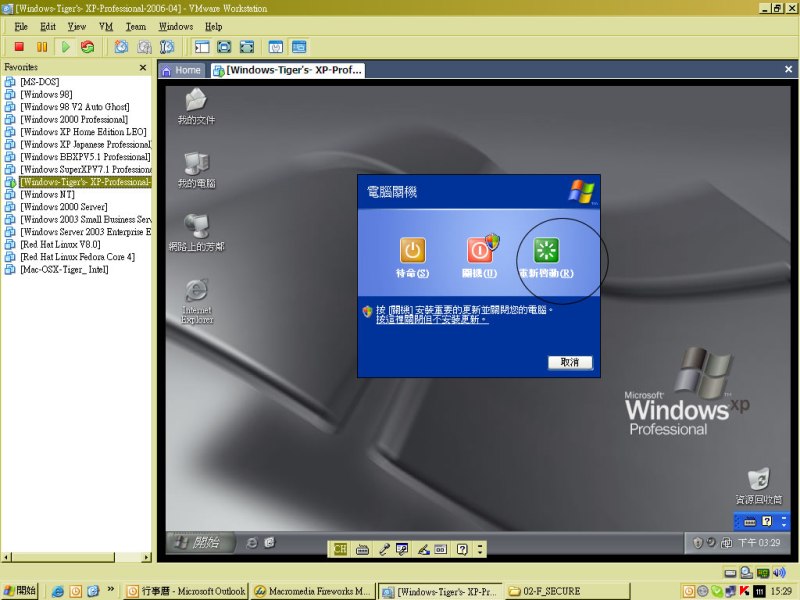Screen dimensions: 800x600
Task: Switch to the Windows-Tiger's XP-Prof tab
Action: 288,70
